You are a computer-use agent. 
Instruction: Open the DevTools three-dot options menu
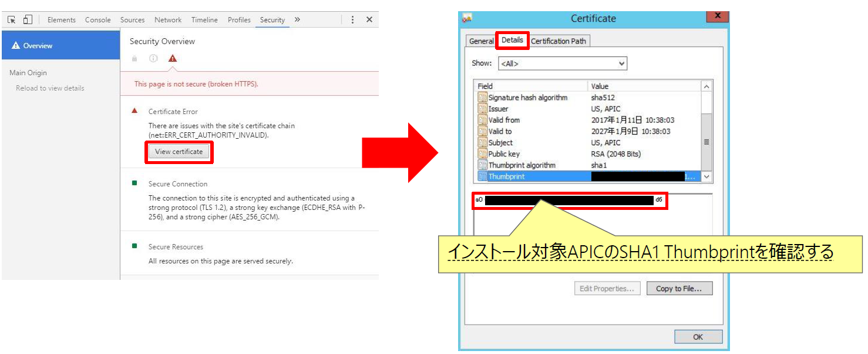pos(352,19)
